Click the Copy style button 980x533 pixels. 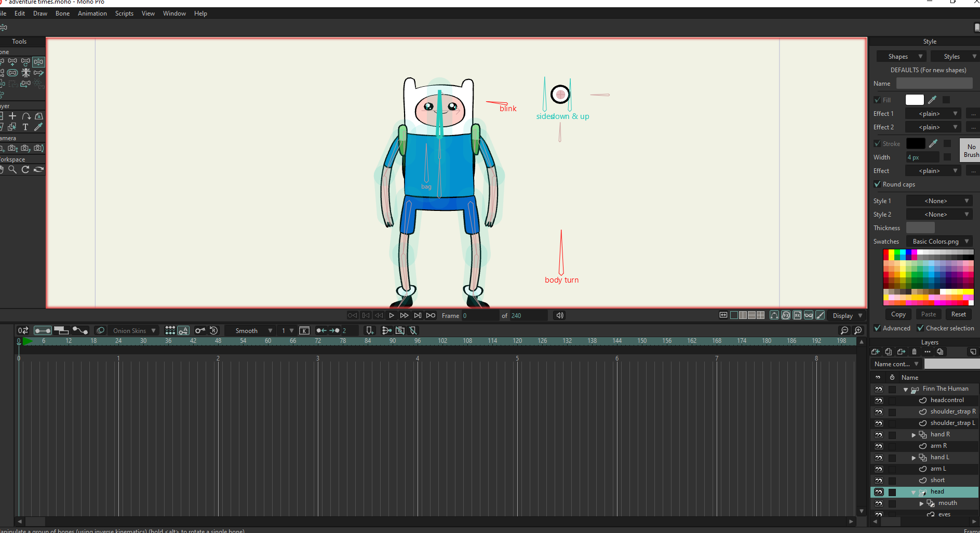898,314
